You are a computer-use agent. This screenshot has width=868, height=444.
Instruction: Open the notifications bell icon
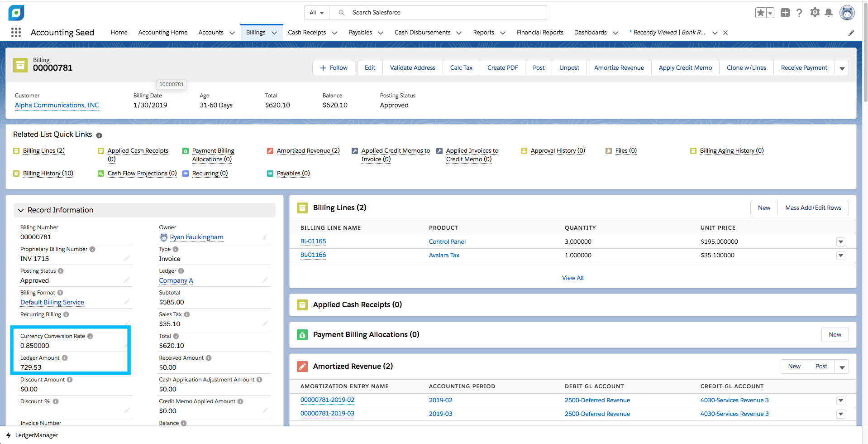coord(830,13)
